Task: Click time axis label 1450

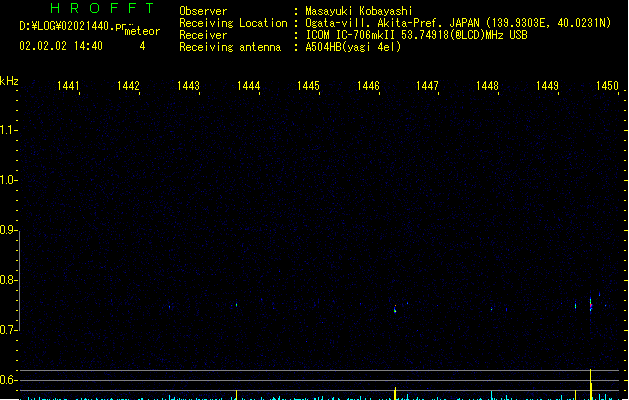Action: click(607, 86)
